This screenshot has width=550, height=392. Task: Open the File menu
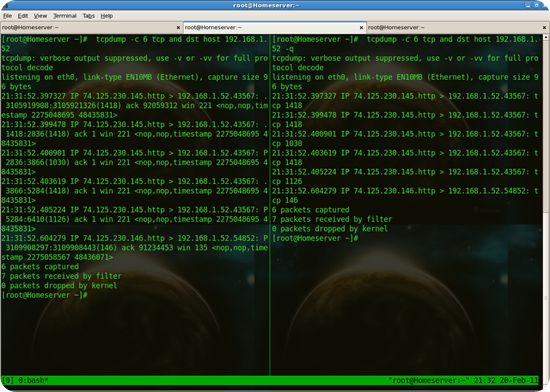(x=7, y=16)
